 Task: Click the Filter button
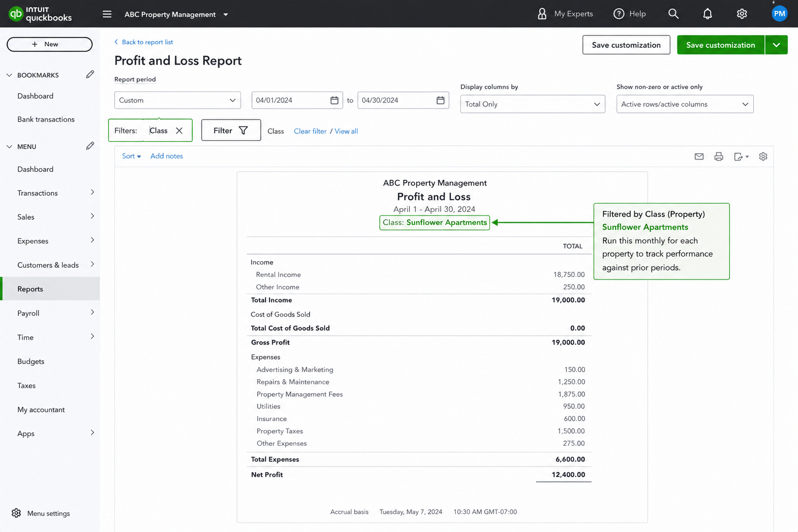pos(231,130)
